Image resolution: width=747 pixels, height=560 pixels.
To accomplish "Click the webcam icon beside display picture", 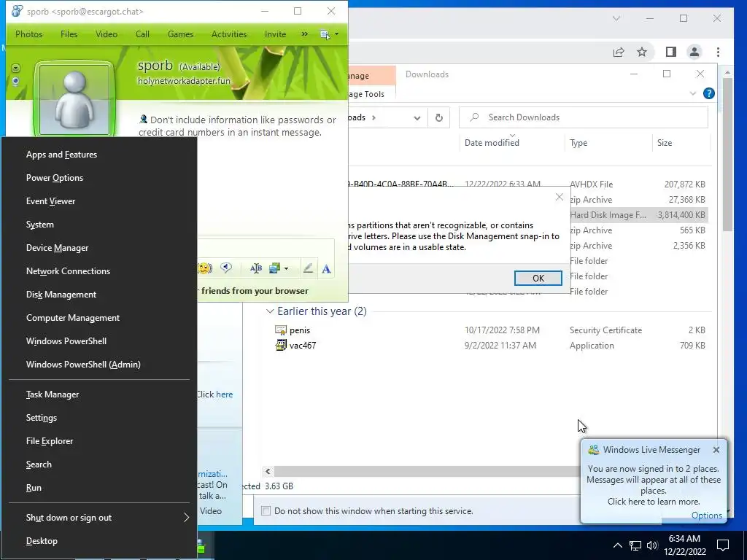I will tap(16, 82).
